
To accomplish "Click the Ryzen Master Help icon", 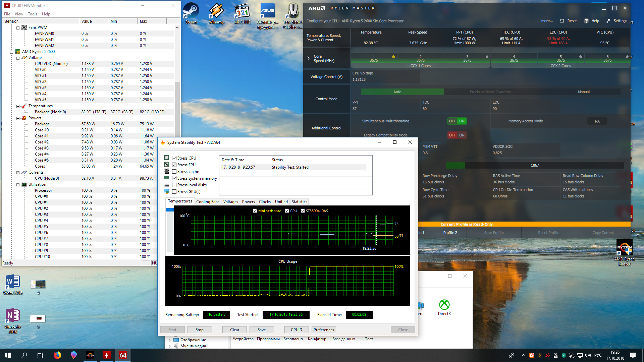I will [x=586, y=21].
